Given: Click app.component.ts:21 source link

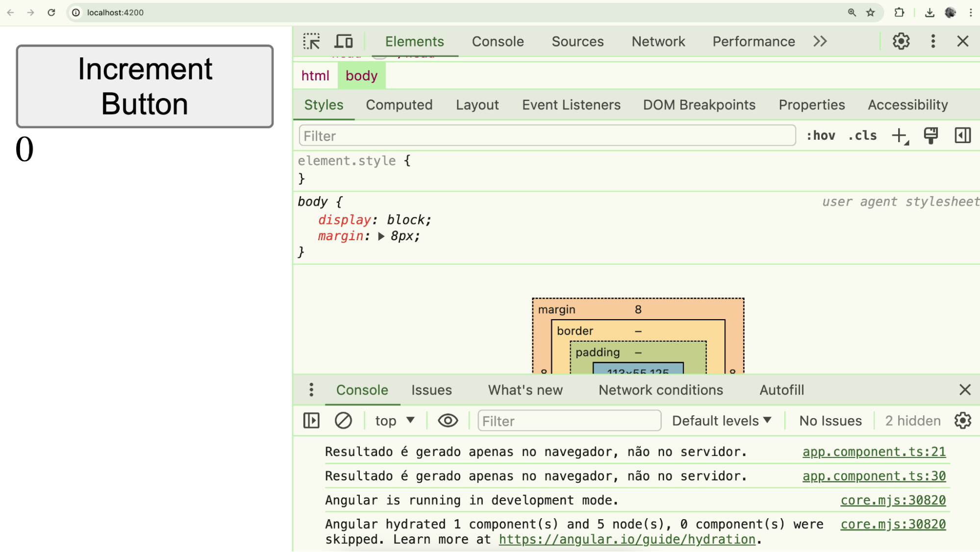Looking at the screenshot, I should (874, 452).
